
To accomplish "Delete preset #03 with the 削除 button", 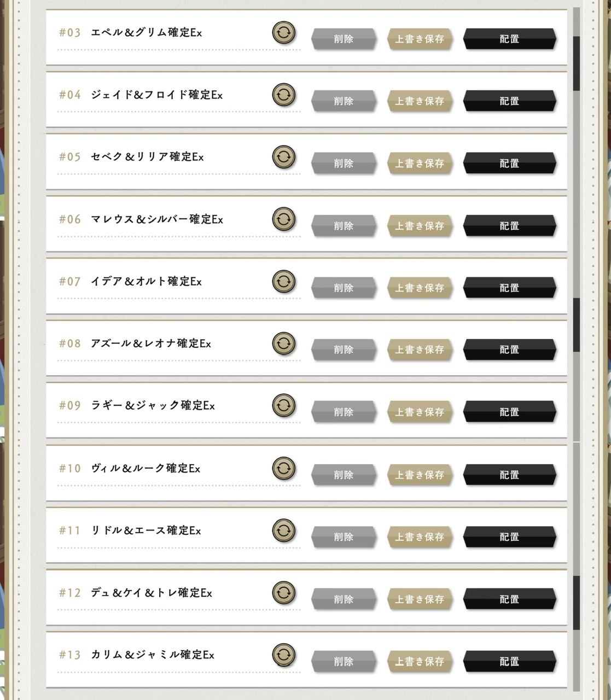I will 344,39.
